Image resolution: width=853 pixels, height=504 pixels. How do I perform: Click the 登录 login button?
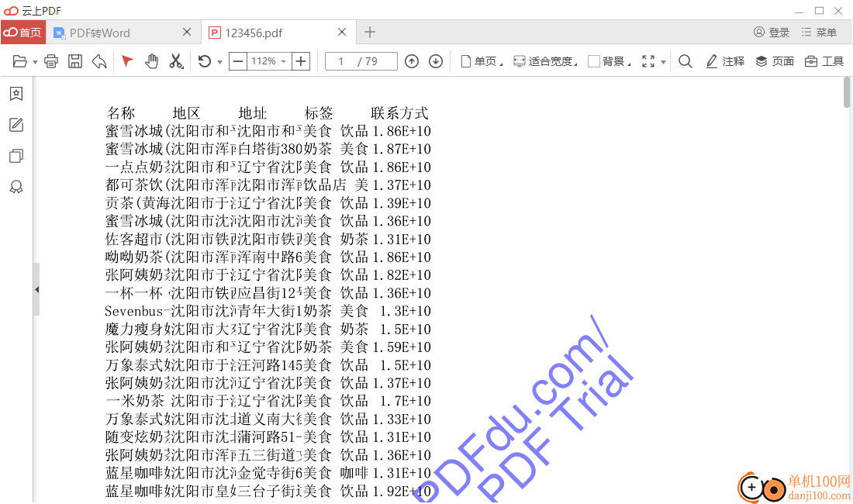pyautogui.click(x=772, y=33)
